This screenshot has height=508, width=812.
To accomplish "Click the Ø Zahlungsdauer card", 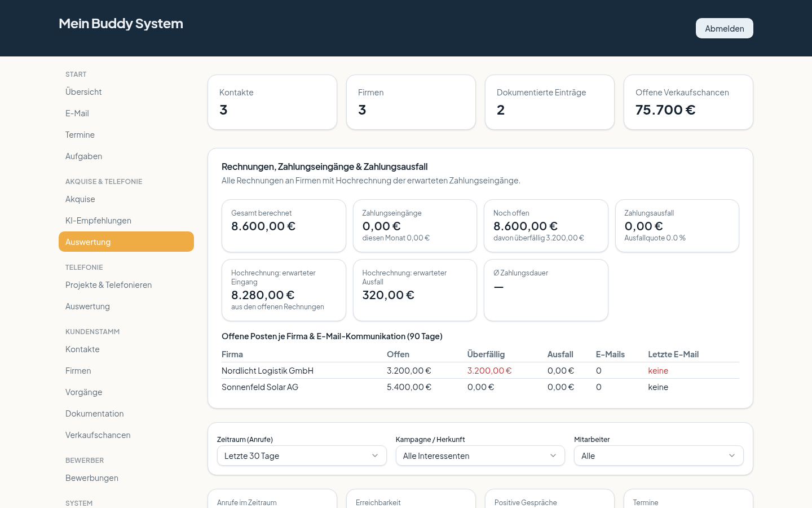I will [x=546, y=290].
